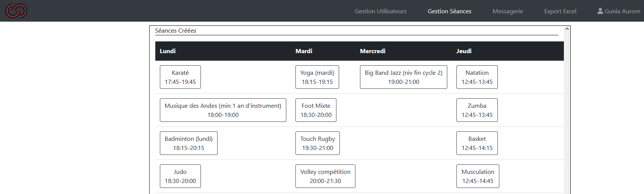The width and height of the screenshot is (644, 194).
Task: Select the Karaté 17:45-19:45 session
Action: point(180,77)
